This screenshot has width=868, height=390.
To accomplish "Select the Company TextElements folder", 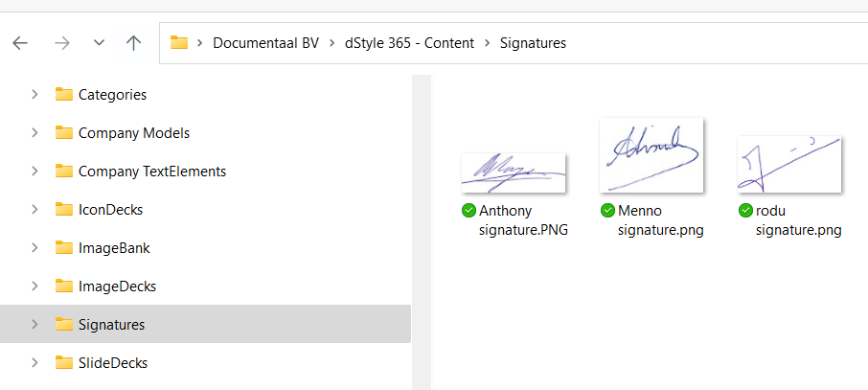I will [x=152, y=172].
